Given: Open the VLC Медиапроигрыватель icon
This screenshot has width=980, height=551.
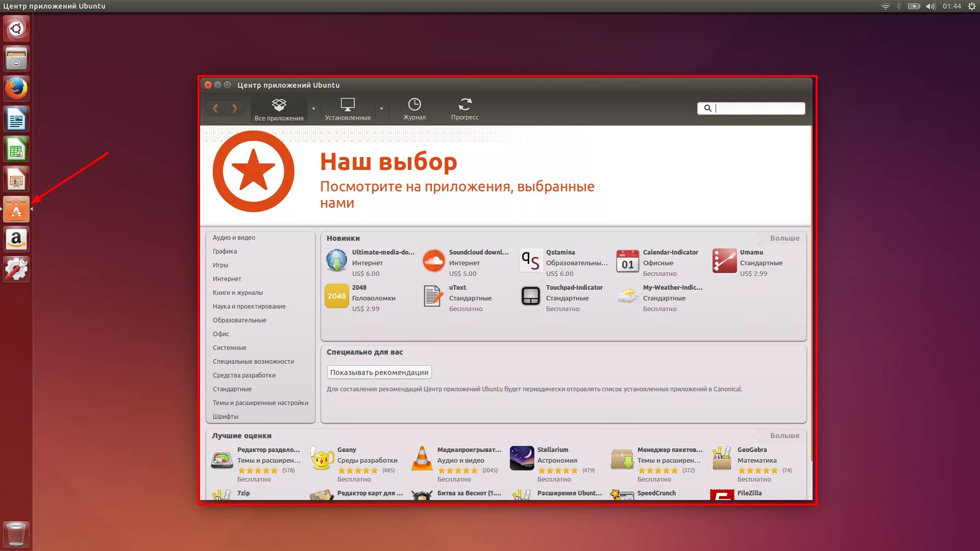Looking at the screenshot, I should pyautogui.click(x=422, y=458).
